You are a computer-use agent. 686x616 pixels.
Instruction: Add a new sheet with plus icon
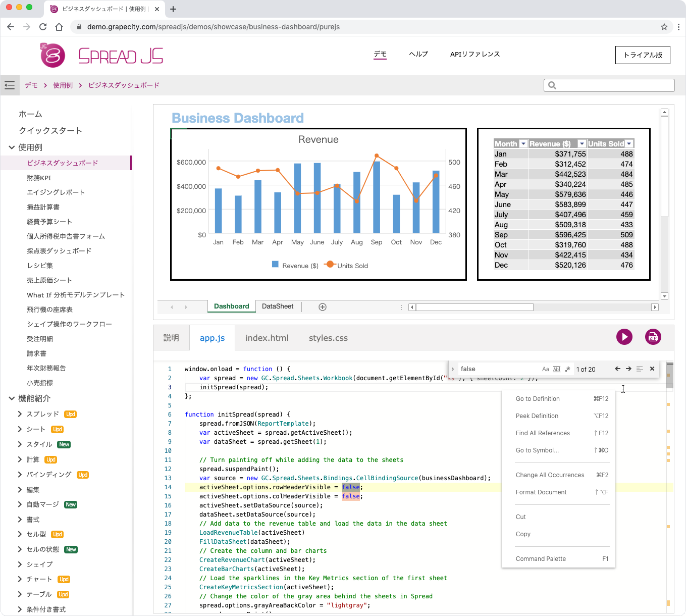click(323, 307)
